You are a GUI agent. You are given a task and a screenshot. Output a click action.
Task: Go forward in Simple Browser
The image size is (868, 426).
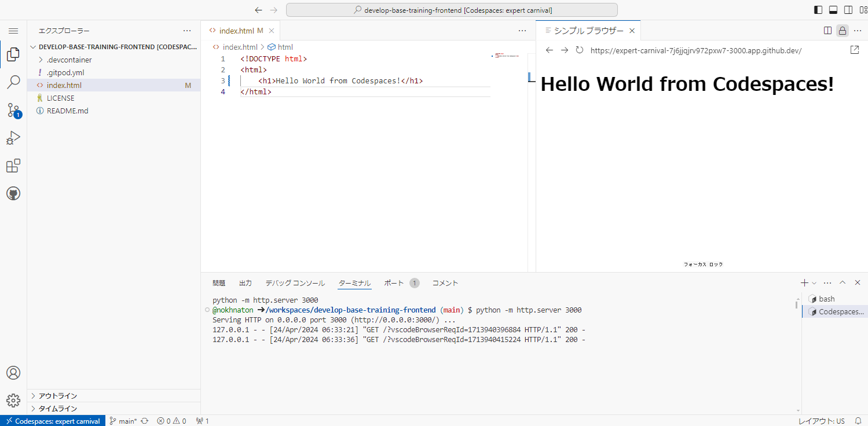pos(565,50)
